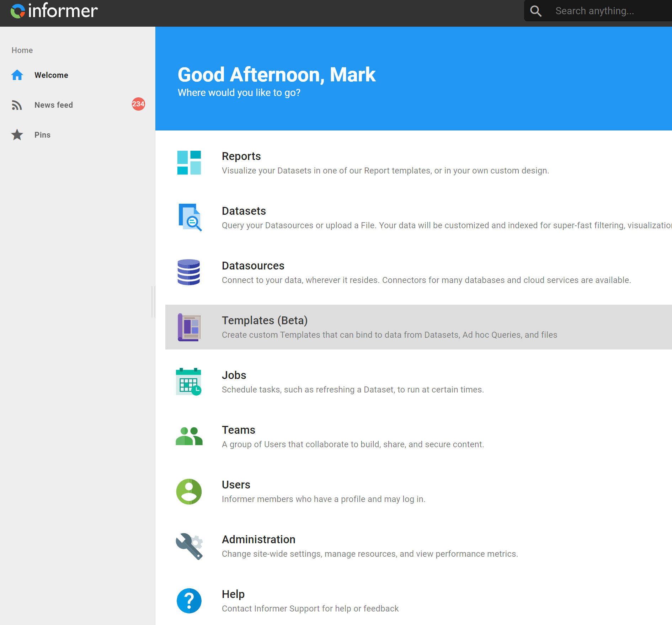
Task: Click the Users profile icon
Action: coord(189,492)
